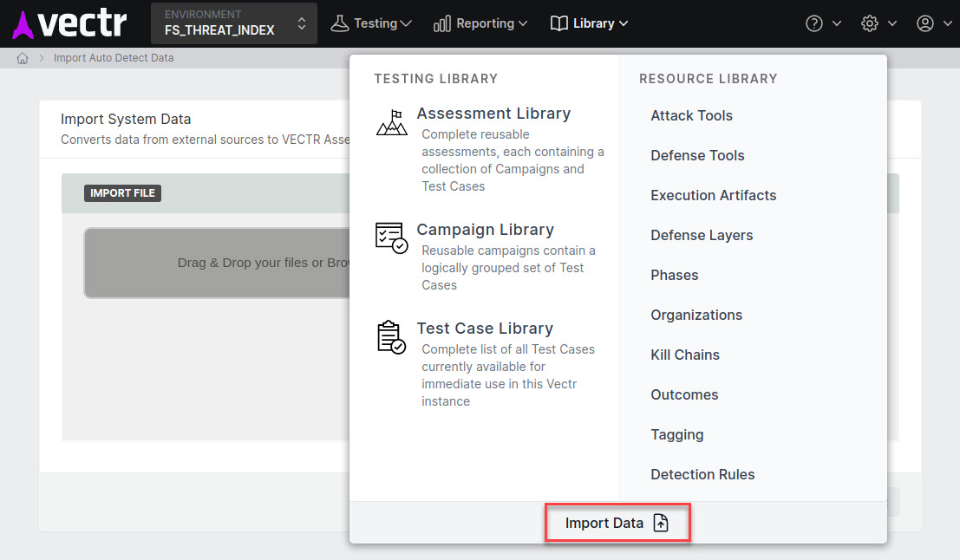This screenshot has width=960, height=560.
Task: Expand the Reporting menu chevron
Action: pyautogui.click(x=522, y=23)
